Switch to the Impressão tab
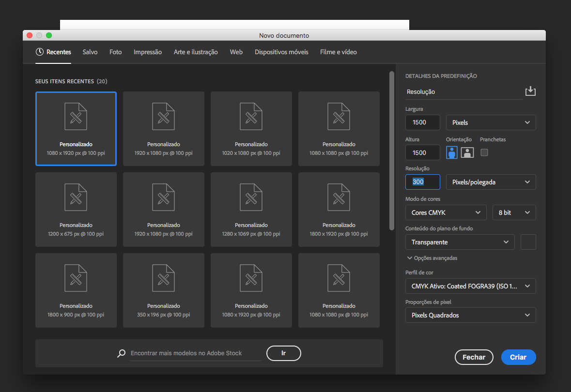Image resolution: width=571 pixels, height=392 pixels. point(148,52)
